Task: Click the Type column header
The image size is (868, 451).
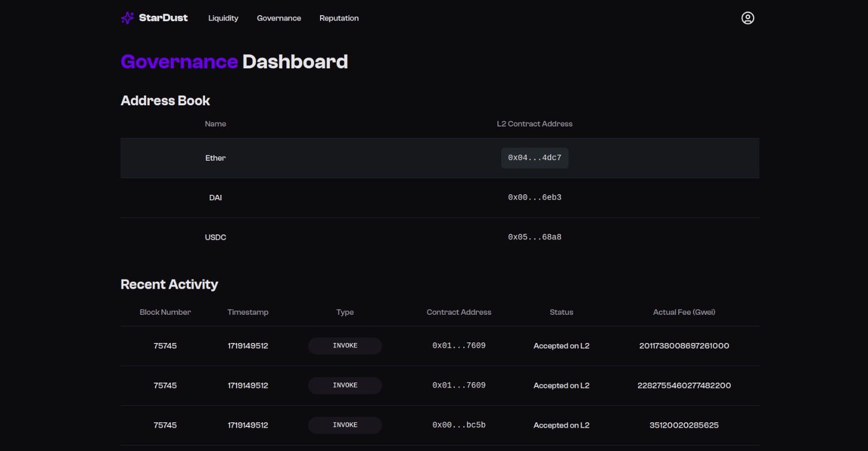Action: tap(345, 312)
